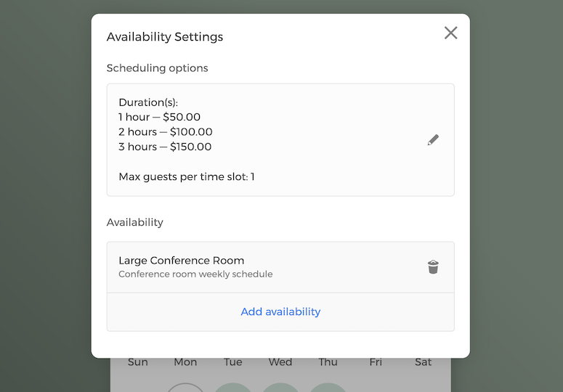Click the 3 hours — $150.00 line
Viewport: 563px width, 392px height.
tap(166, 147)
